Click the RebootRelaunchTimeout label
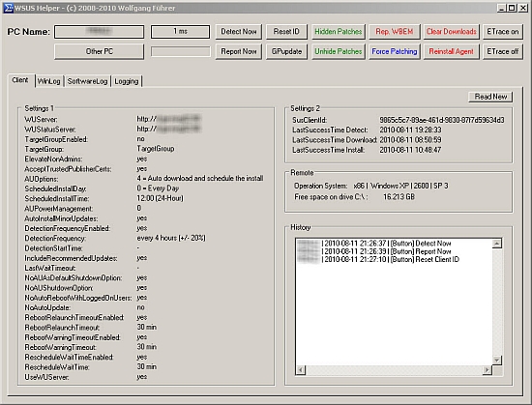The width and height of the screenshot is (532, 405). [x=62, y=328]
